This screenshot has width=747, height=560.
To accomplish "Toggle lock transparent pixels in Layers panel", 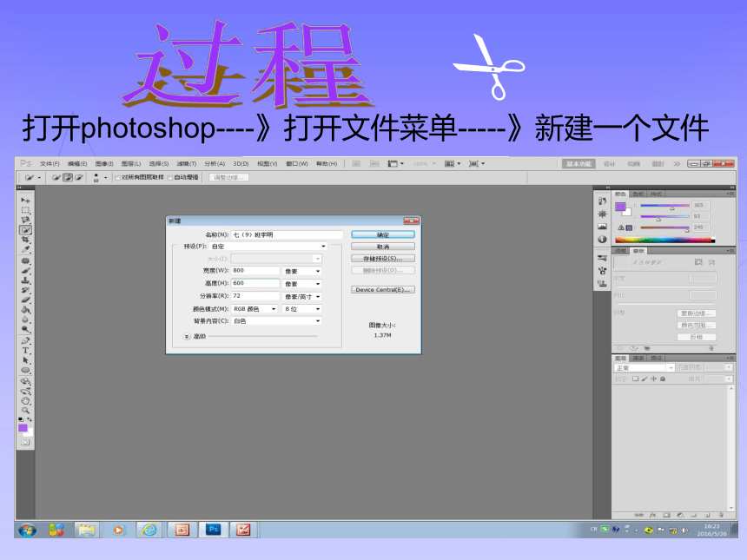I will 636,379.
